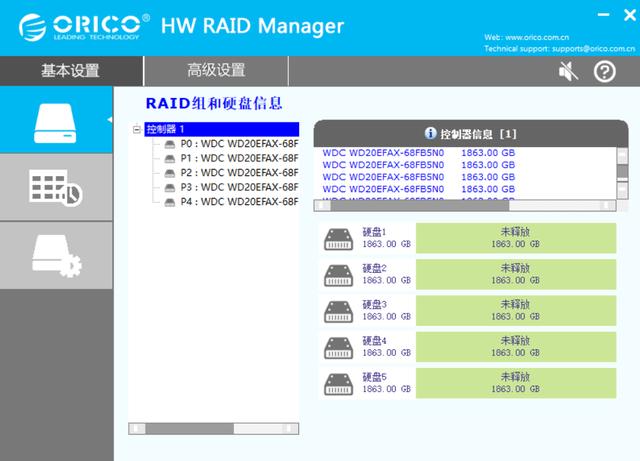The image size is (640, 461).
Task: Collapse the 控制器 1 tree node
Action: click(137, 129)
